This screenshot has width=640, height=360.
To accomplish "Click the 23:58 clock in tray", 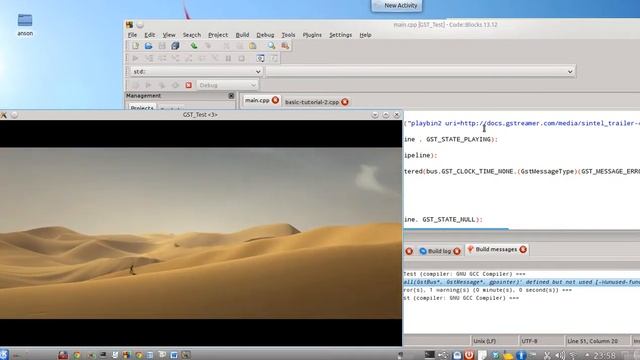I will click(x=605, y=355).
